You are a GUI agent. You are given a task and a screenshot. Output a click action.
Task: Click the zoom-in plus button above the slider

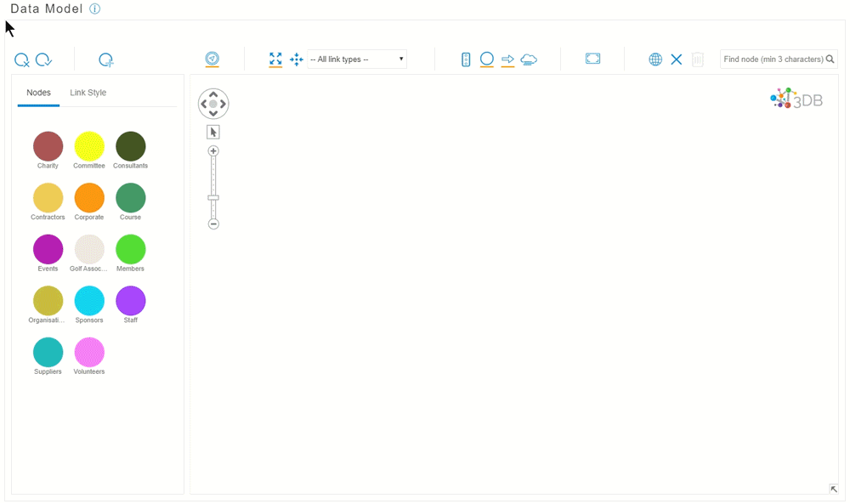point(213,150)
